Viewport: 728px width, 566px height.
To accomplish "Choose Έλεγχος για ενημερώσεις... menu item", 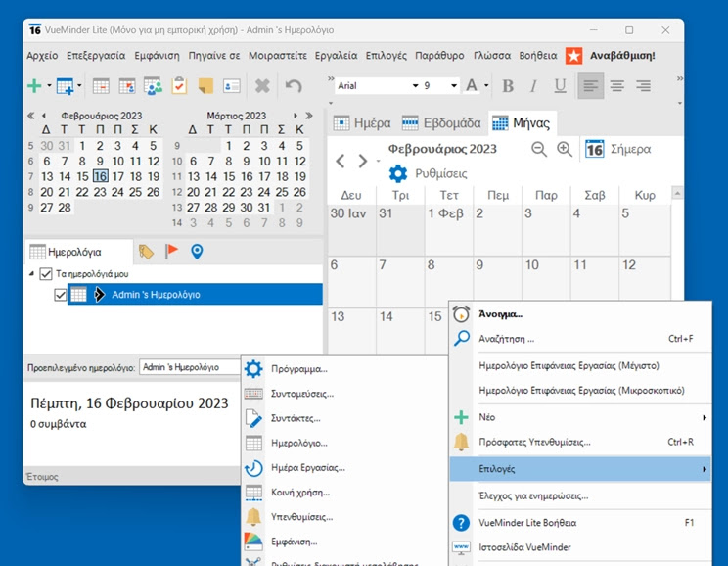I will pyautogui.click(x=580, y=495).
